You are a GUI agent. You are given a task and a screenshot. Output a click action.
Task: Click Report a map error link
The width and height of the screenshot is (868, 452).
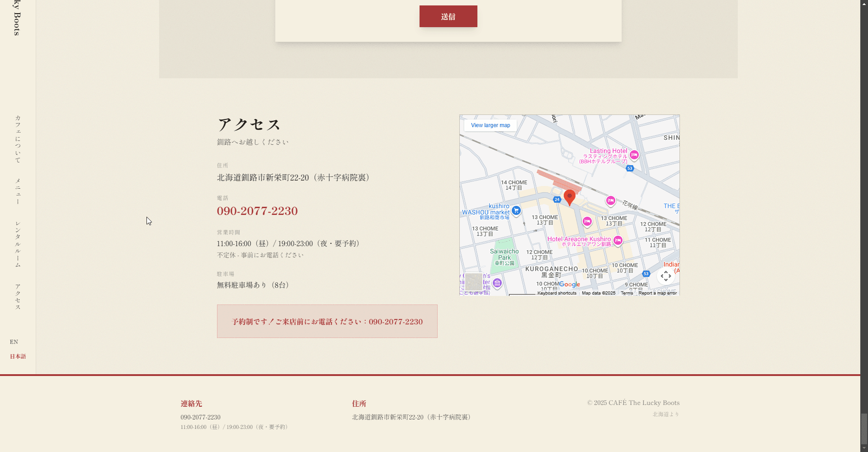coord(657,293)
